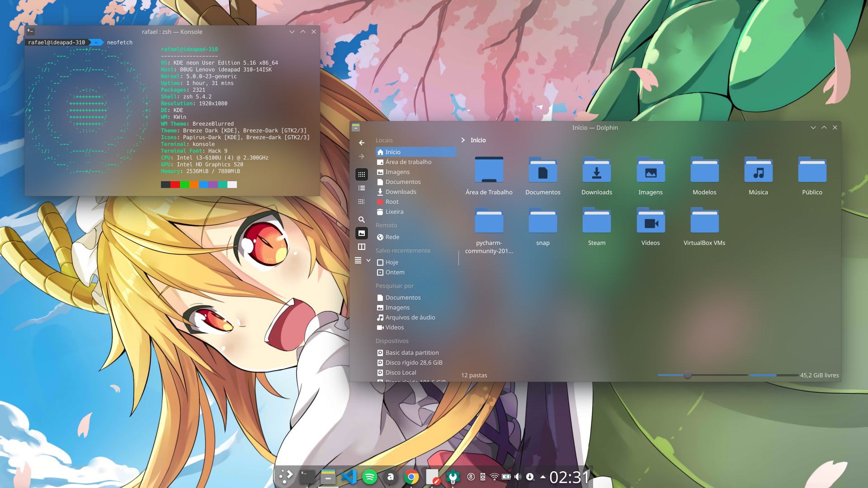This screenshot has width=868, height=488.
Task: Open Rede under Remoto
Action: (392, 237)
